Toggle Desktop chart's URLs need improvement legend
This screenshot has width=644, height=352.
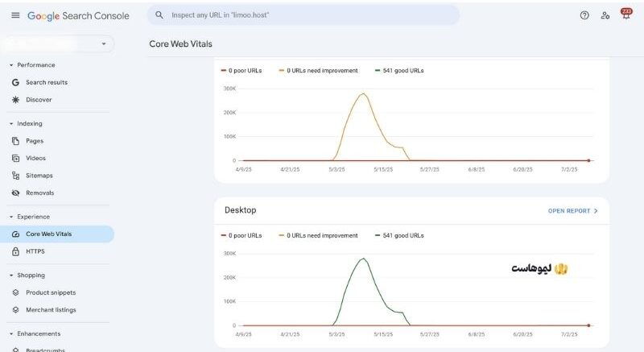coord(318,235)
